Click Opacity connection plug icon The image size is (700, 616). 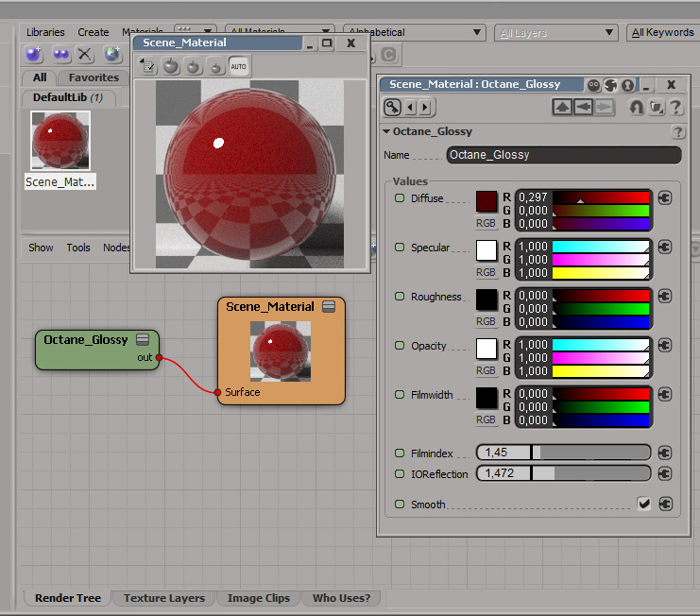[665, 345]
